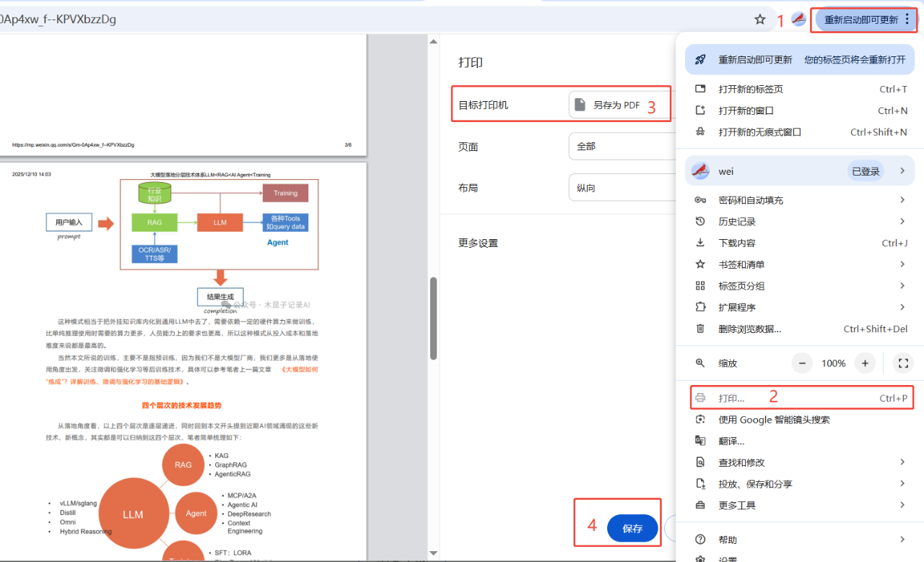
Task: Select the 扩展程序 puzzle icon
Action: [699, 307]
